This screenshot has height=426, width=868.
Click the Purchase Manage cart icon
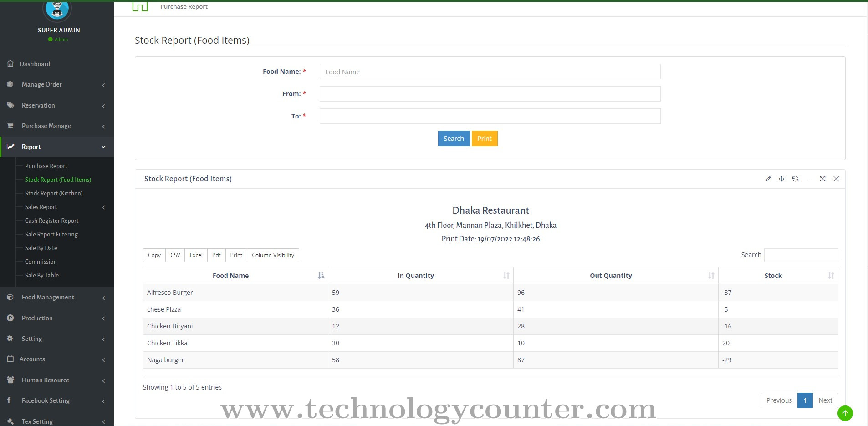coord(10,126)
